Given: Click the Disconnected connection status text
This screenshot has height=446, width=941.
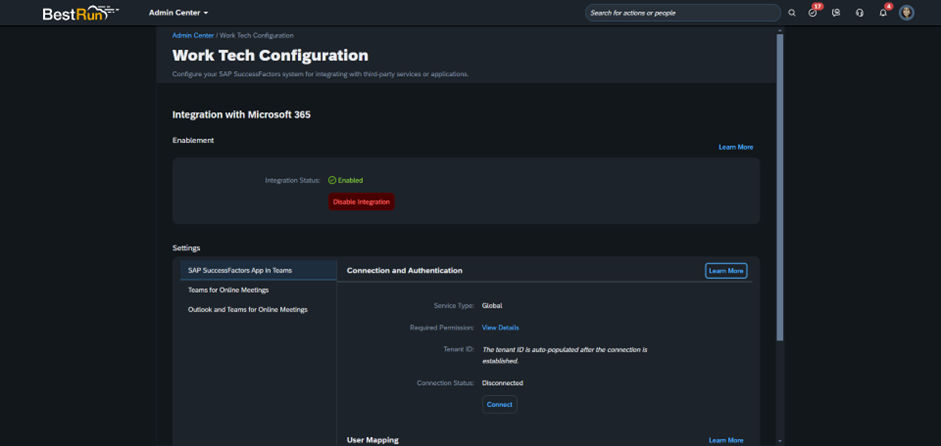Looking at the screenshot, I should 502,383.
